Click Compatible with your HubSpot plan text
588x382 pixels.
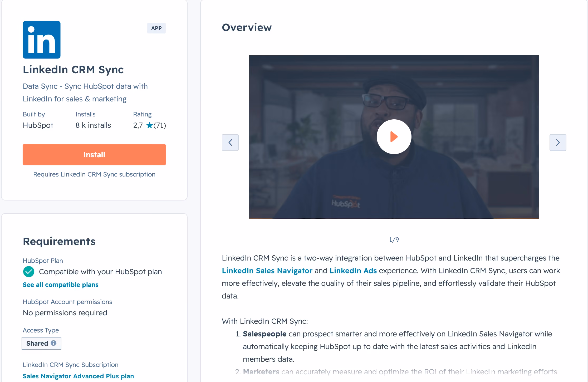(100, 272)
